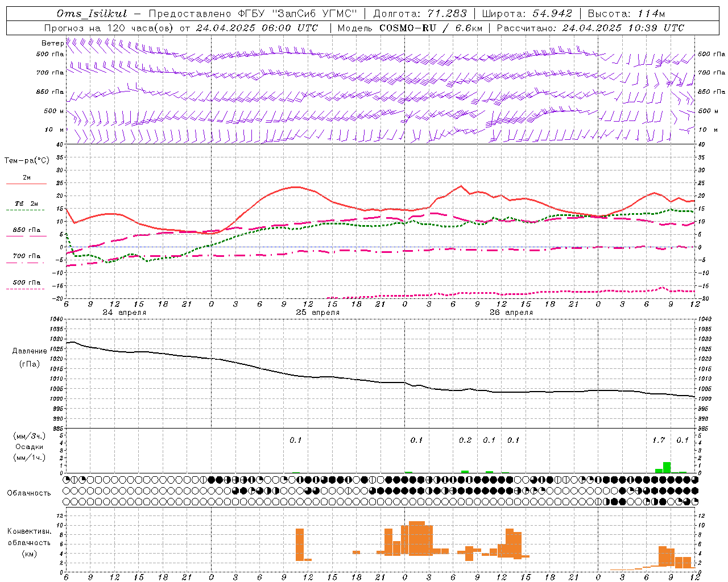Screen dimensions: 728x582
Task: Click the Td 2м dew point legend label
Action: tap(27, 203)
